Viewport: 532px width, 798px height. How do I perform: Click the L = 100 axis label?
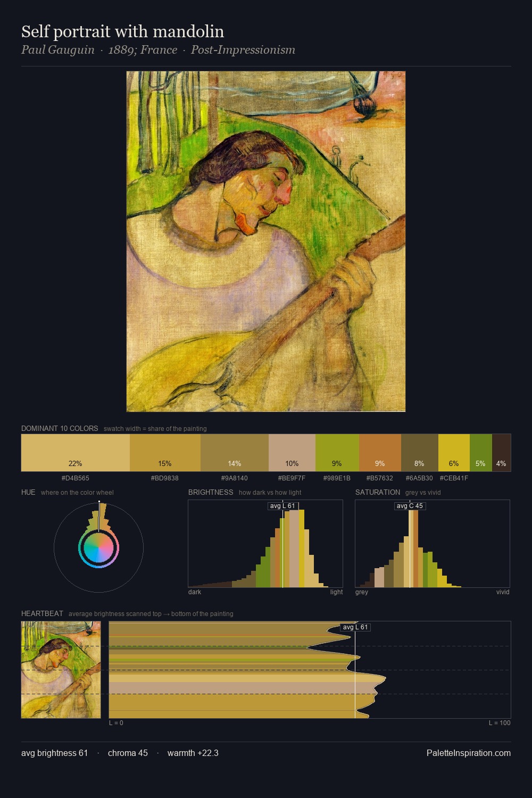500,723
